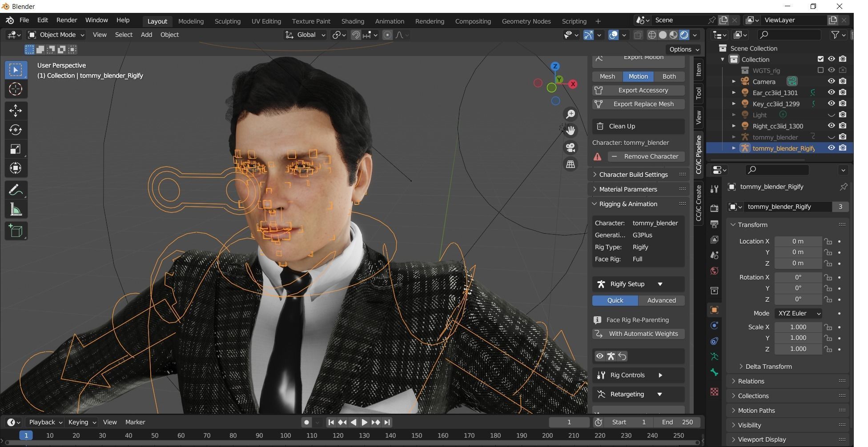Expand the Camera tree item
Viewport: 868px width, 447px height.
coord(734,81)
